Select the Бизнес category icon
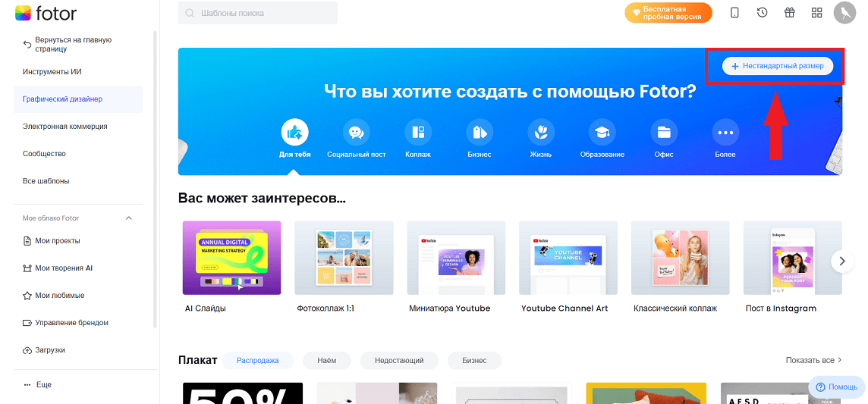 (480, 132)
